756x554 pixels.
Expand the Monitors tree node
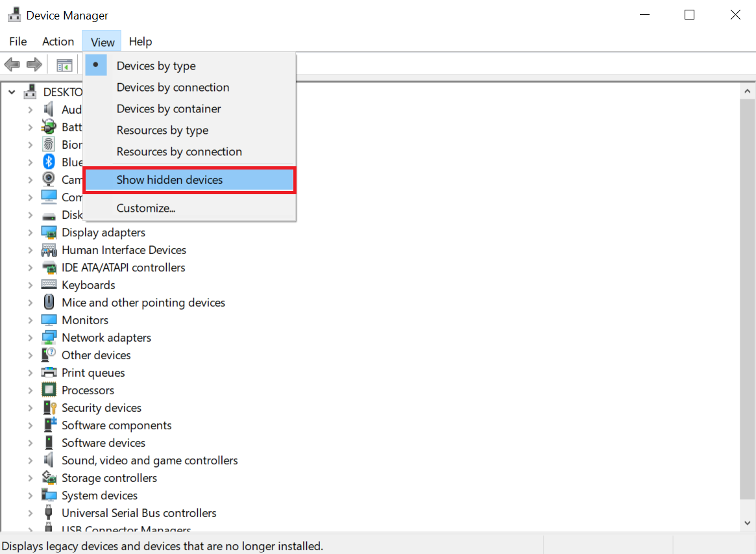click(x=31, y=320)
